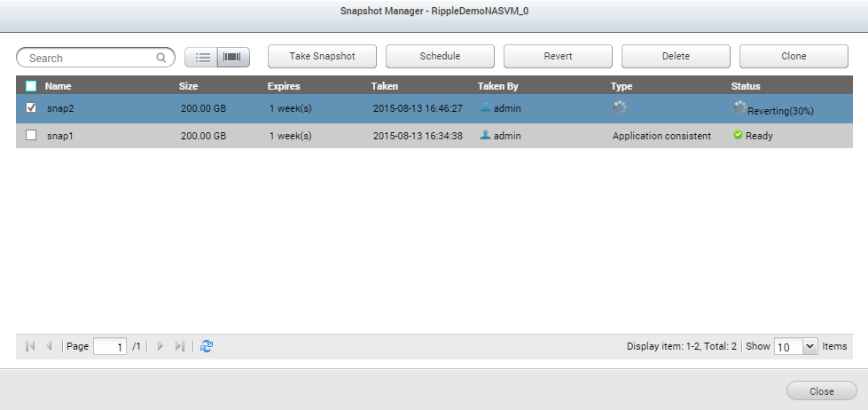Sort by the Name column header
The width and height of the screenshot is (868, 410).
click(59, 86)
